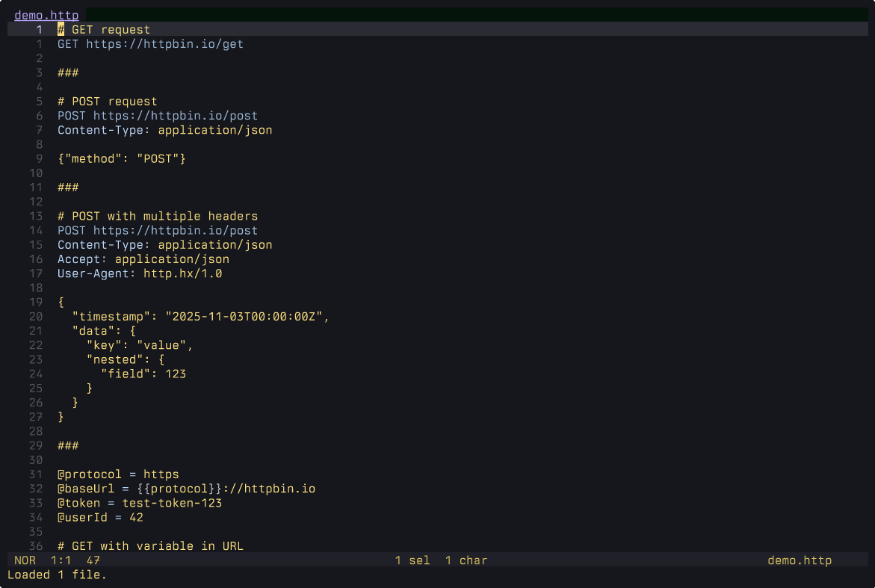
Task: Click the '"field": 123' line
Action: (x=143, y=374)
